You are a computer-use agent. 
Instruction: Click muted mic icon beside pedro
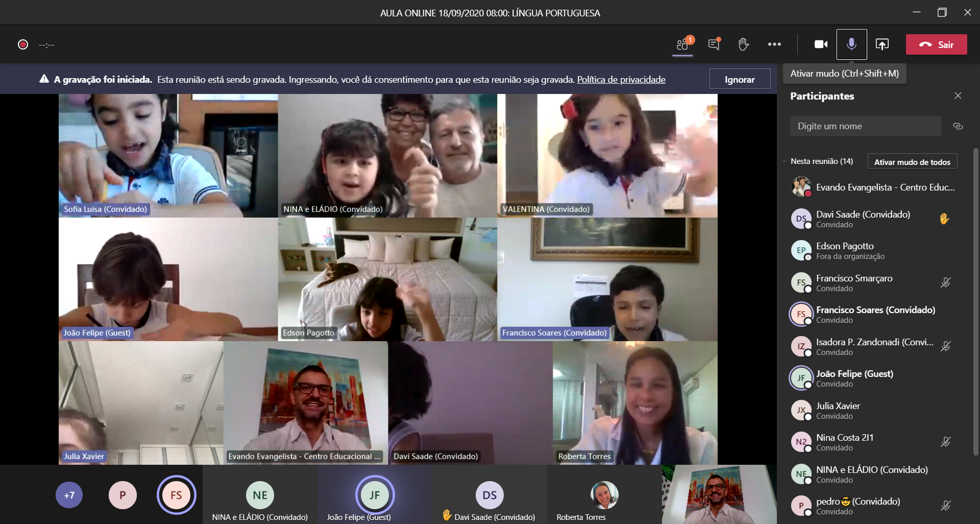click(x=946, y=506)
